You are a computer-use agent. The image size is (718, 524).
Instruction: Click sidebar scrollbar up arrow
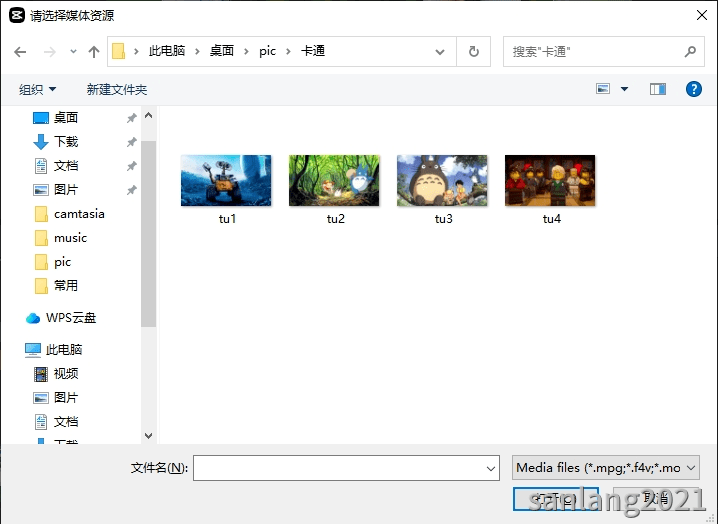148,115
